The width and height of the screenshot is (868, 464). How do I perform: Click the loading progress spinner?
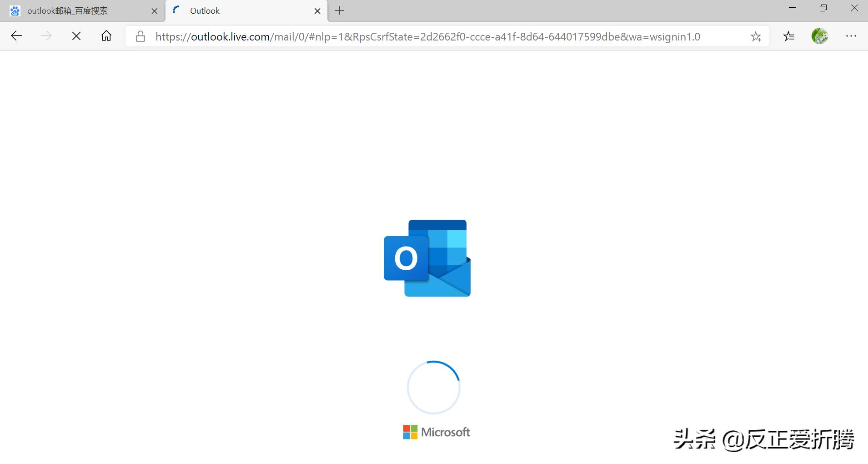pyautogui.click(x=433, y=387)
